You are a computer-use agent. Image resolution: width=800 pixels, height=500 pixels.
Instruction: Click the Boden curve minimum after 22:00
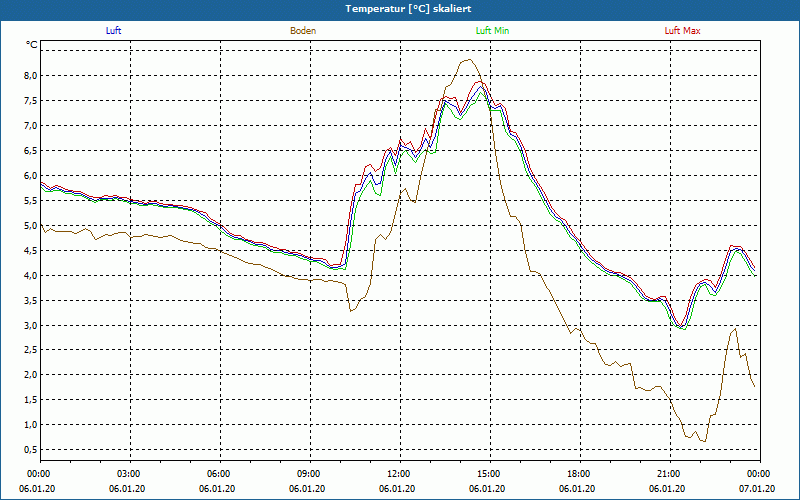coord(705,441)
